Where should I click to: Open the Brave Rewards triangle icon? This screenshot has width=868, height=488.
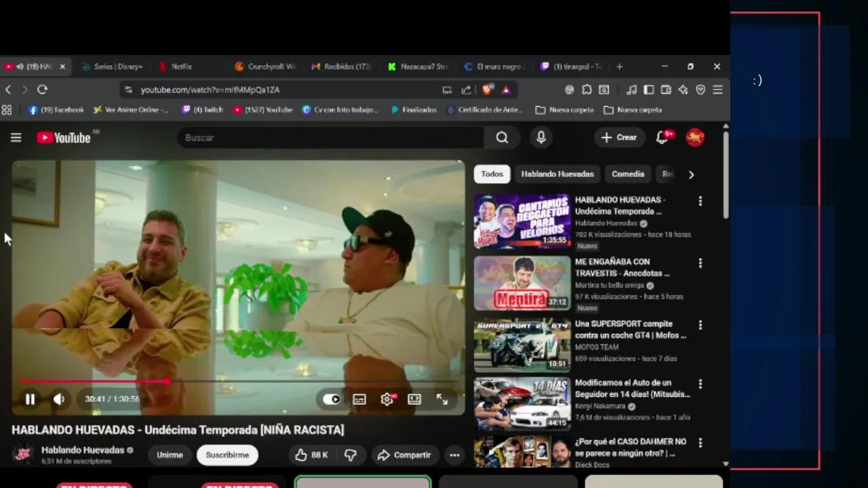click(506, 89)
